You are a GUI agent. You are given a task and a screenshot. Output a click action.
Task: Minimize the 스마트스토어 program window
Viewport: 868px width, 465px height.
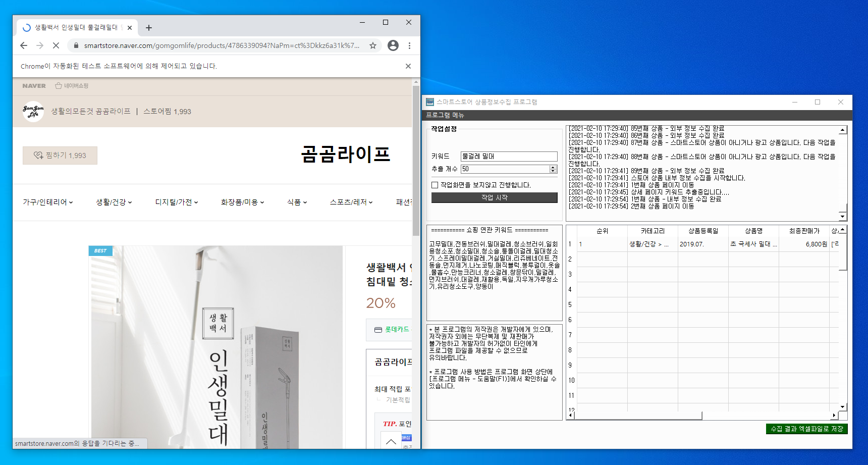coord(795,102)
